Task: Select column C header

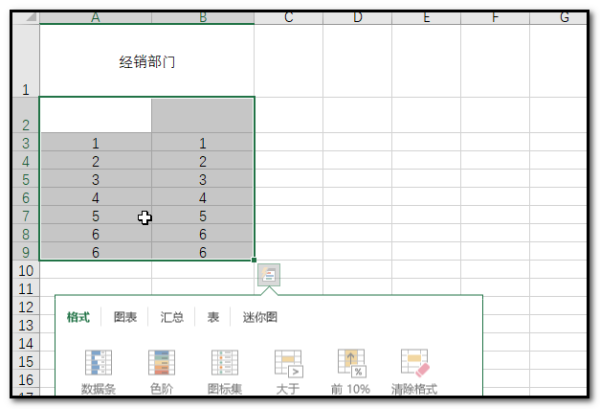Action: click(x=289, y=18)
